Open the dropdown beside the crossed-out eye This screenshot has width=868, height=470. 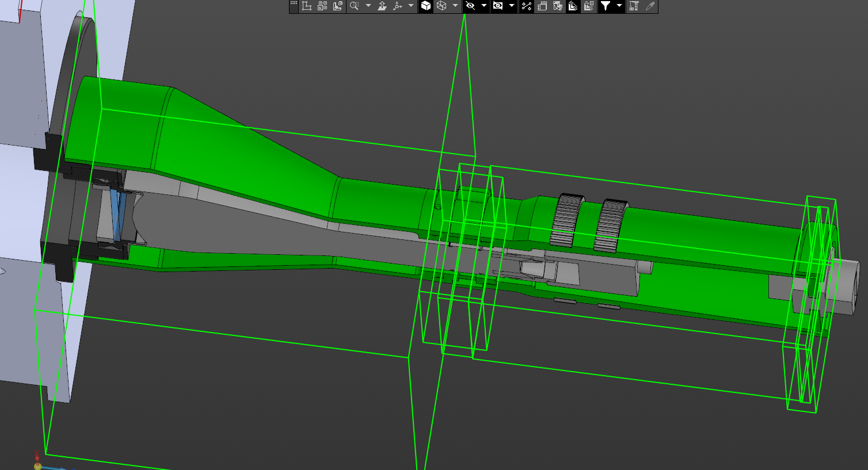[x=484, y=6]
